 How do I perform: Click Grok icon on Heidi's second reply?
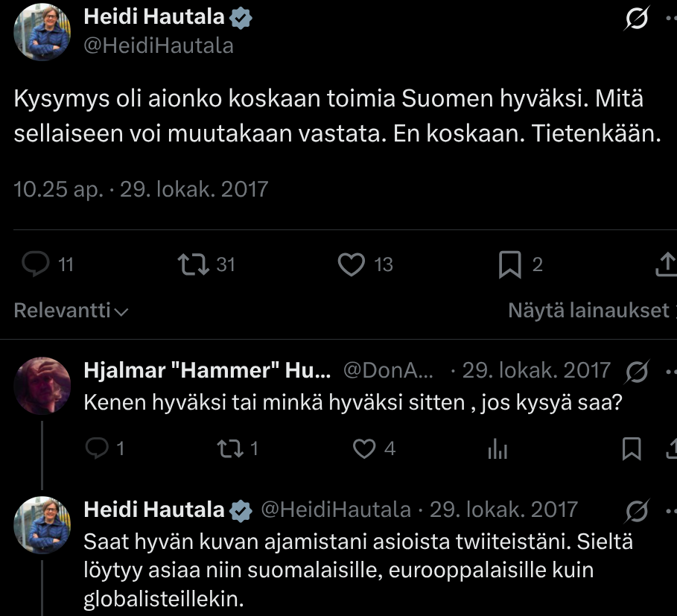click(x=637, y=509)
